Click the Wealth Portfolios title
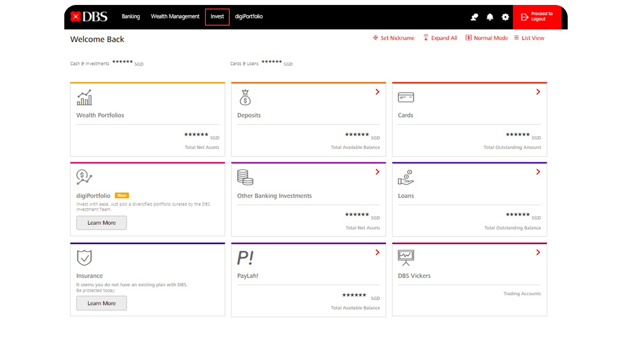This screenshot has height=364, width=632. pos(100,115)
